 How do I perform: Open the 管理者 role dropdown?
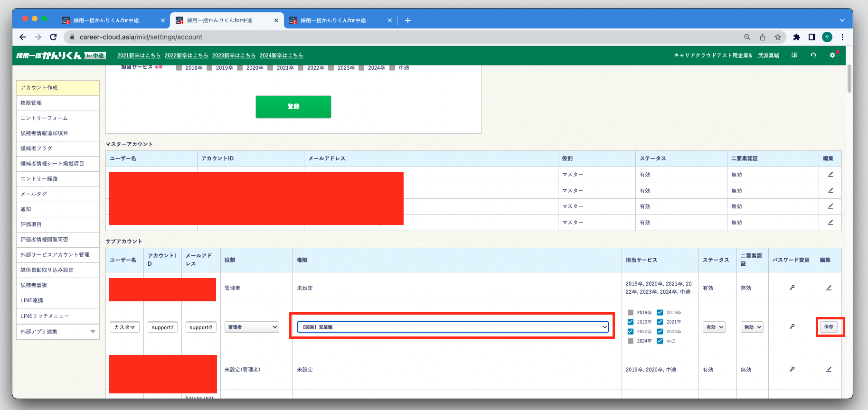(x=252, y=327)
